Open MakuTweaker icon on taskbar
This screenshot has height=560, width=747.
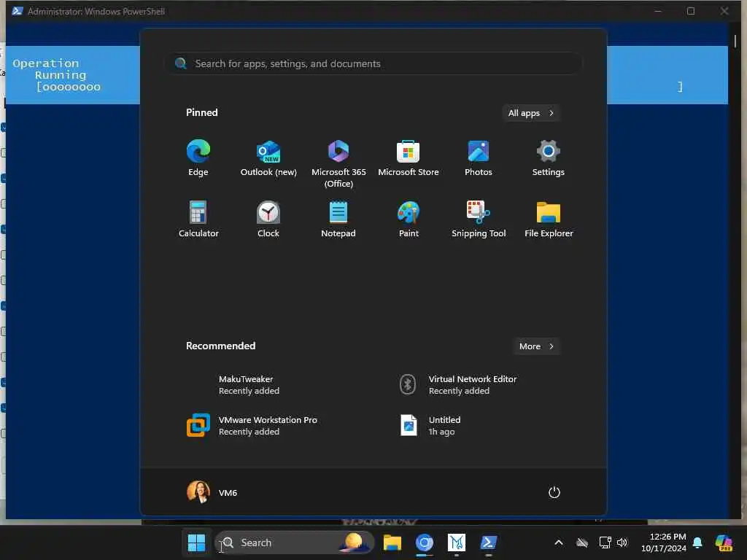click(x=457, y=542)
